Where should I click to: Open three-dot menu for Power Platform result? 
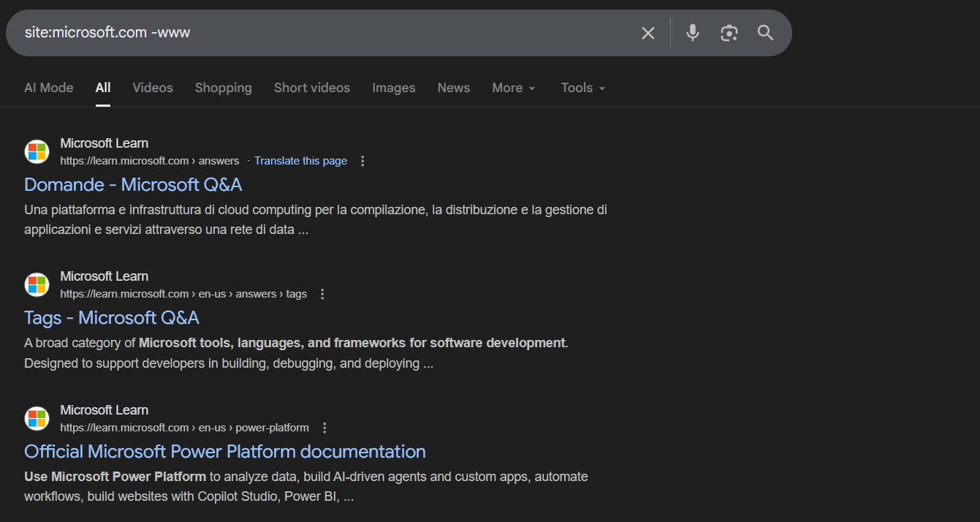click(324, 428)
